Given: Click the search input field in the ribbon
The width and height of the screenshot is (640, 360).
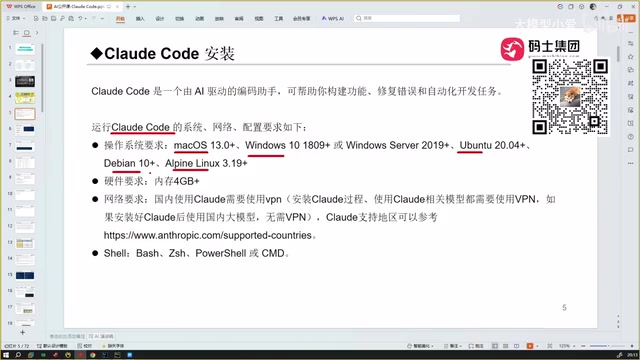Looking at the screenshot, I should (x=407, y=18).
